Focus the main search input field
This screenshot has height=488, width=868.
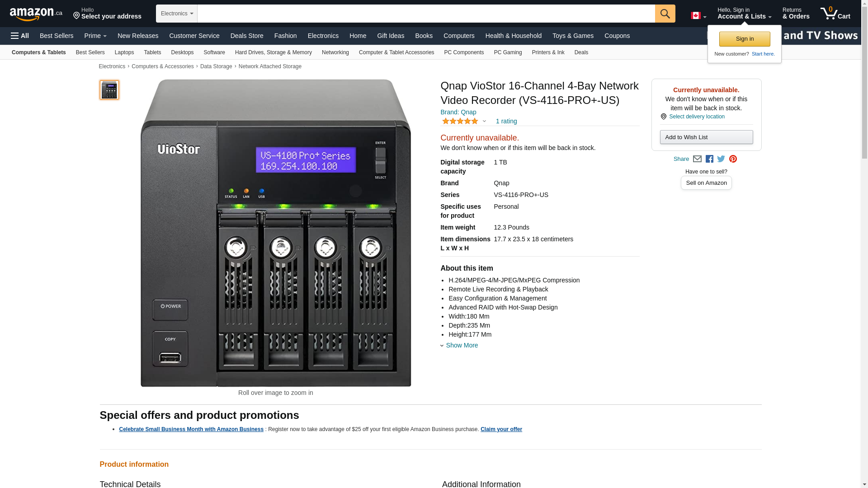click(x=426, y=14)
